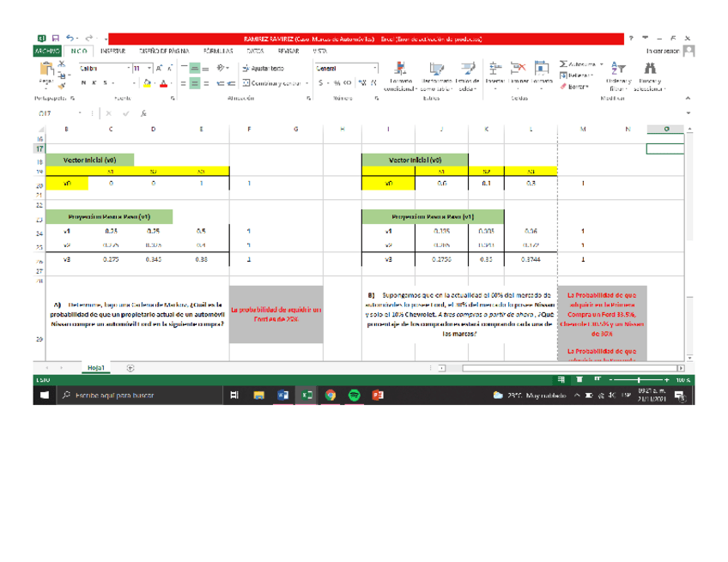Save the workbook using the floppy disk icon
The image size is (728, 562).
tap(56, 38)
